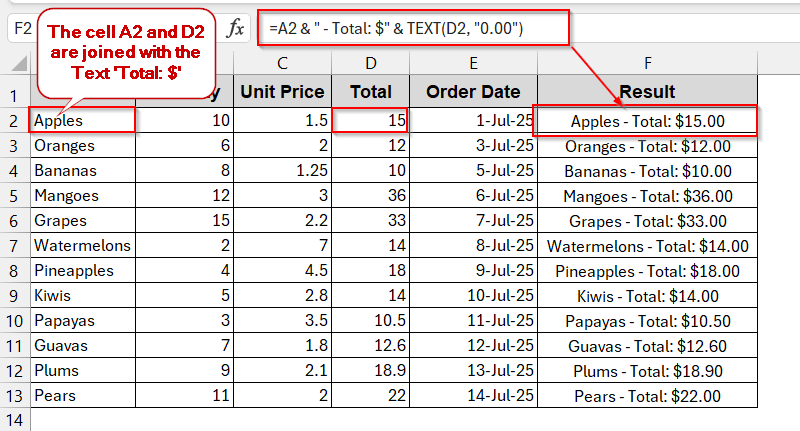Image resolution: width=800 pixels, height=431 pixels.
Task: Select column C header
Action: point(283,63)
